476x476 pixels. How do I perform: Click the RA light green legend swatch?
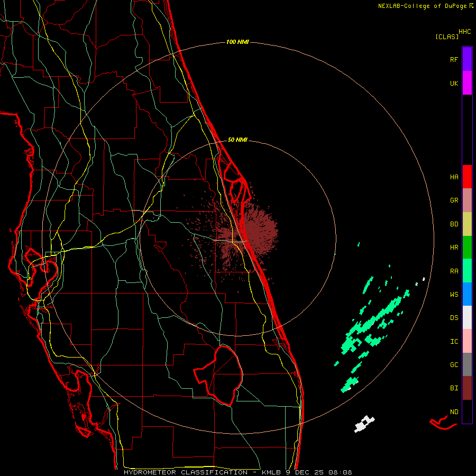click(x=467, y=271)
